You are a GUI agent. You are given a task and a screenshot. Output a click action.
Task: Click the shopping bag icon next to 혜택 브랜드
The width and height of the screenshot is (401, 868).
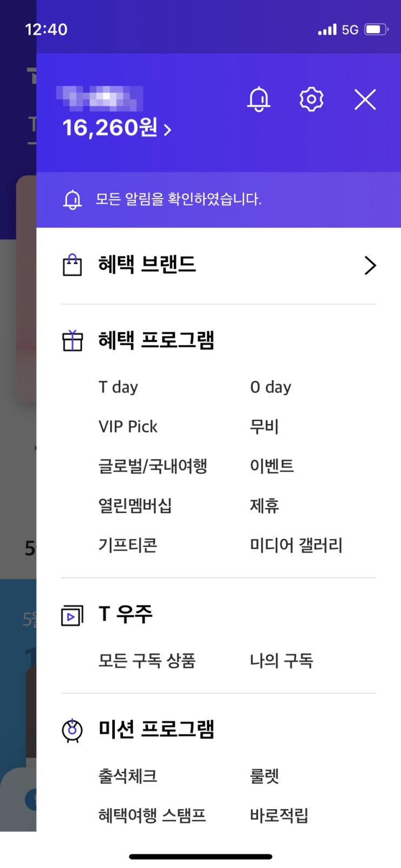(72, 264)
